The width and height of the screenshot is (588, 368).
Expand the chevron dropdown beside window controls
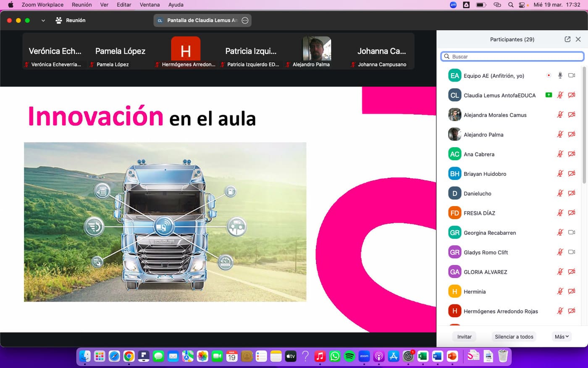pos(43,20)
